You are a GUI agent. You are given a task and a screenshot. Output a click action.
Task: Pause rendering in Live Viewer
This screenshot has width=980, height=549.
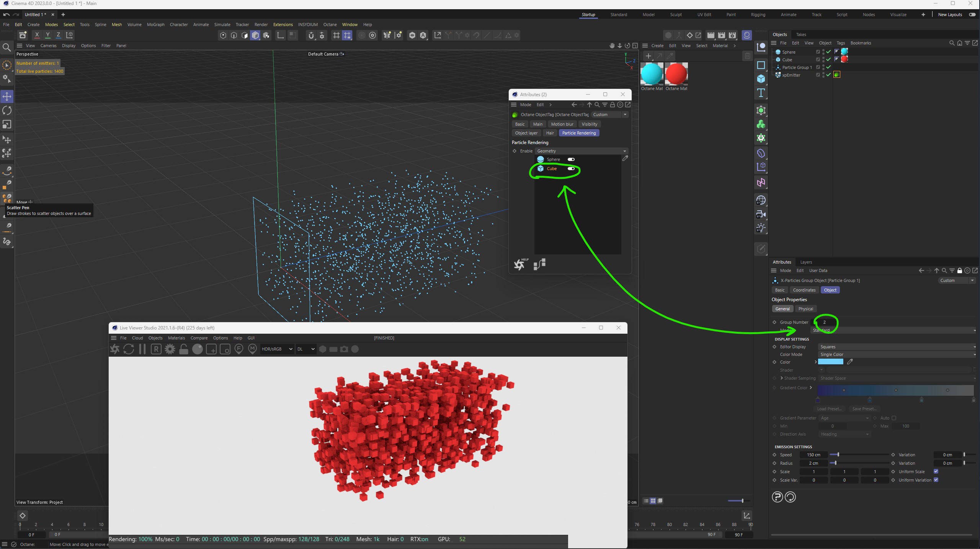pos(142,349)
